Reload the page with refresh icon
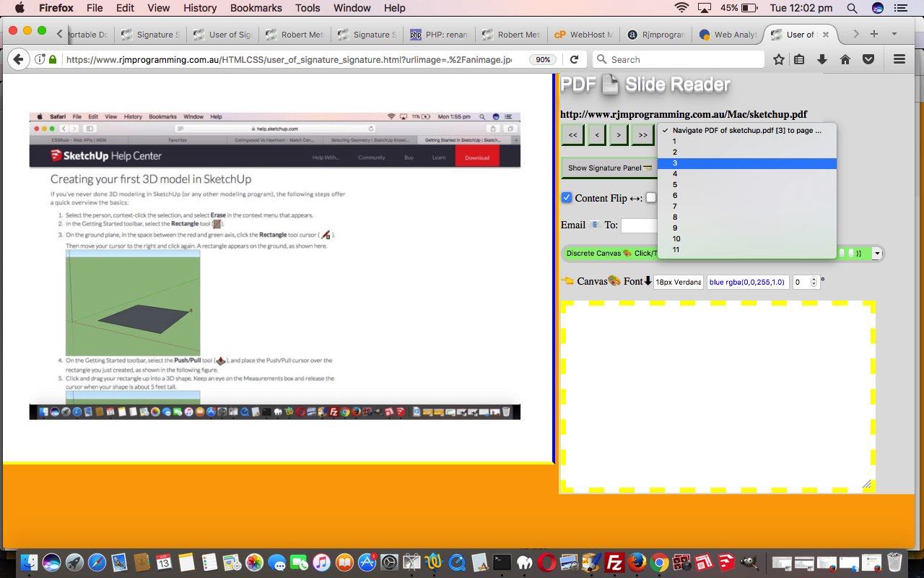This screenshot has height=578, width=924. point(574,59)
